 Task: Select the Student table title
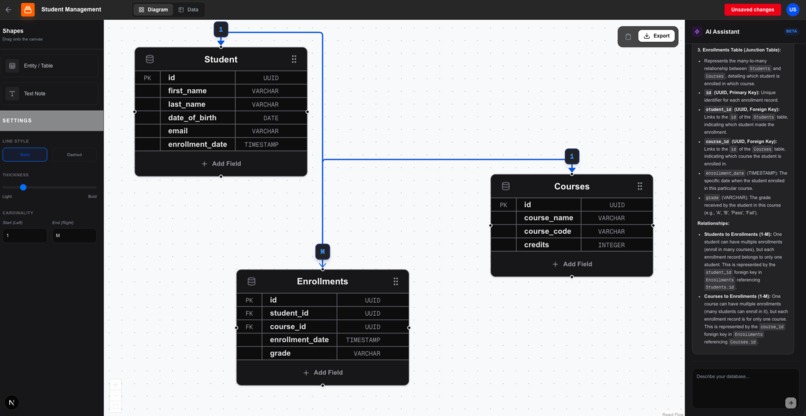pos(221,59)
